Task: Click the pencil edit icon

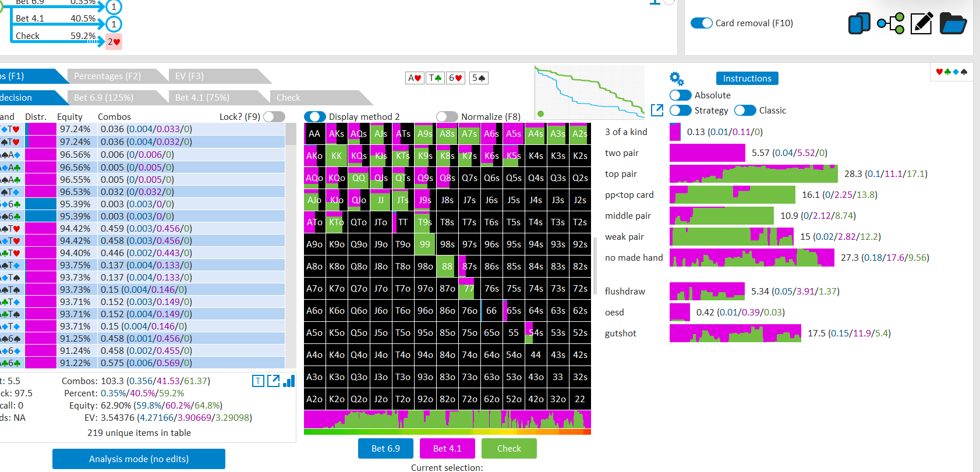Action: tap(921, 23)
